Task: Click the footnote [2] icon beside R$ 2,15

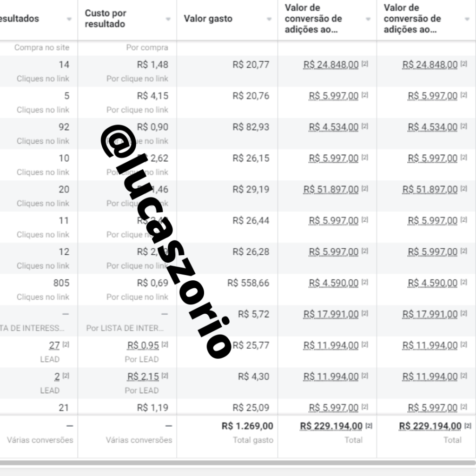Action: click(165, 376)
